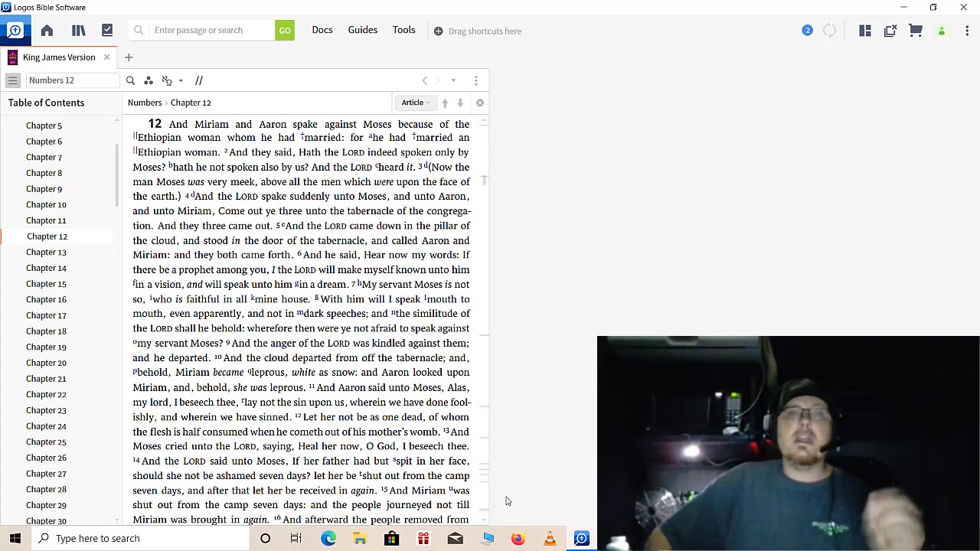This screenshot has height=551, width=980.
Task: Open the Guides menu
Action: coord(363,30)
